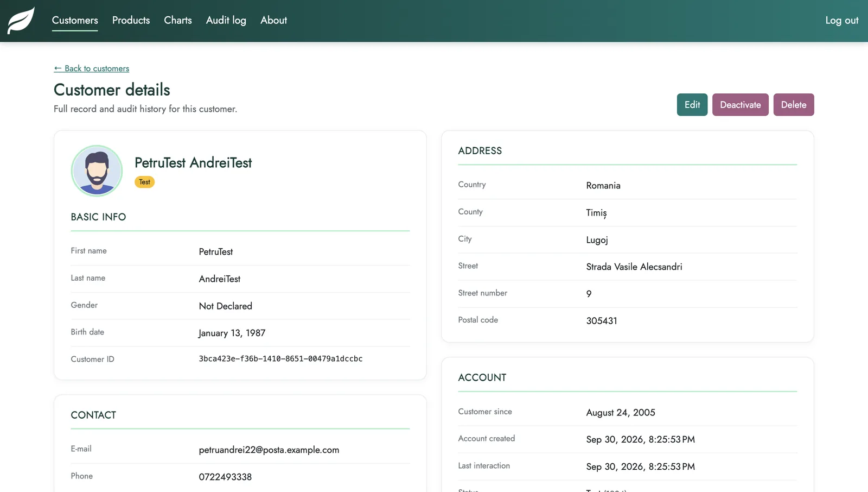
Task: Click the e-mail petruandrei22@posta.example.com
Action: (269, 450)
